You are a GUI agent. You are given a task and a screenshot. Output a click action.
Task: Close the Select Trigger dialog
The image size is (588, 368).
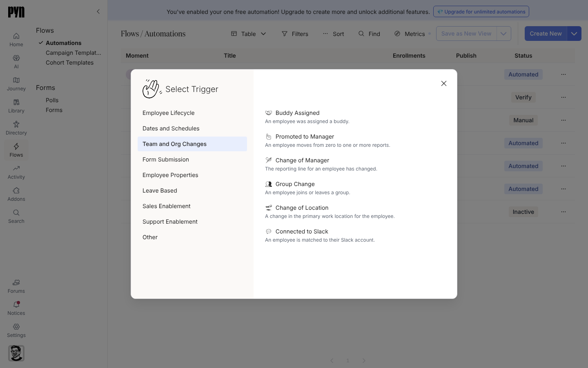tap(444, 83)
